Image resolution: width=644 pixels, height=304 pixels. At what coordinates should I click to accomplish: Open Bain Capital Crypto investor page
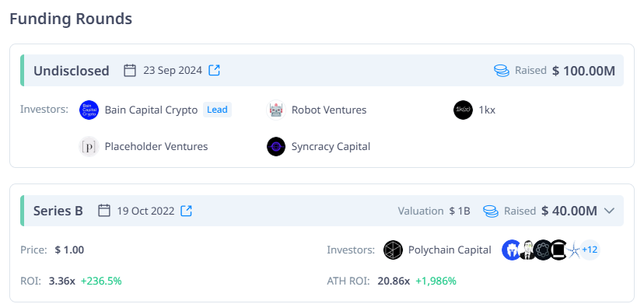pyautogui.click(x=151, y=110)
